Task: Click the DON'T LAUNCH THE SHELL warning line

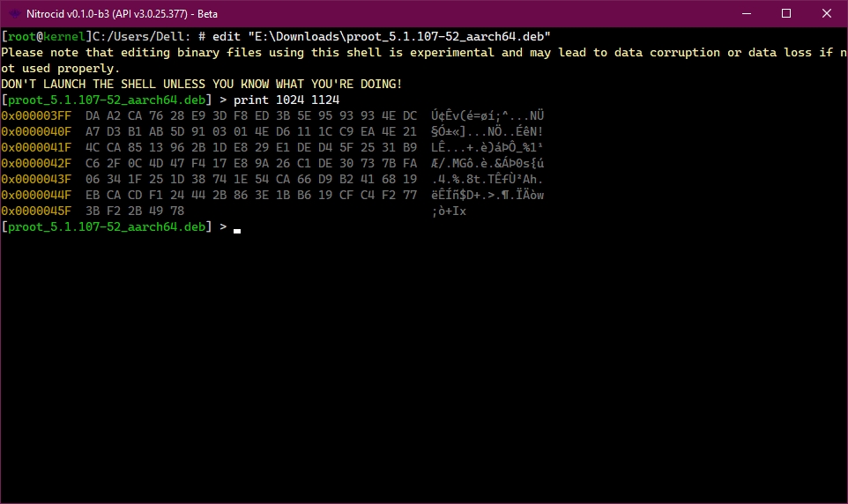Action: (x=202, y=85)
